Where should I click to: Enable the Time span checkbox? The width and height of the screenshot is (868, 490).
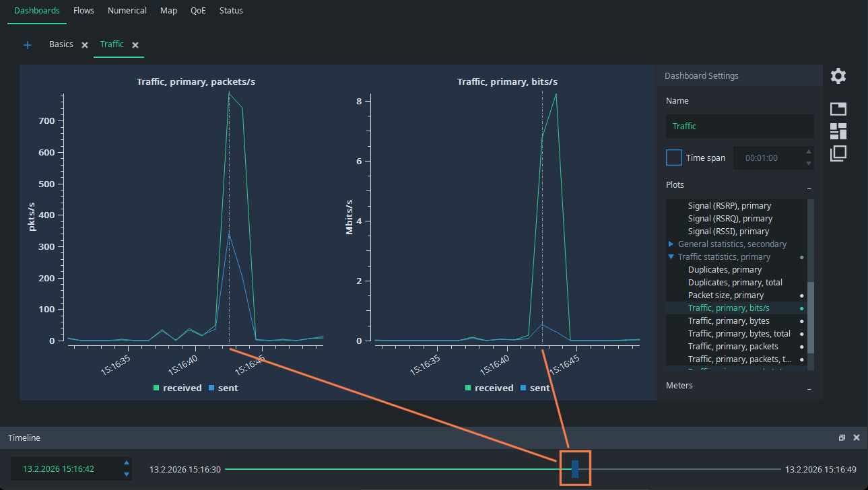coord(673,157)
